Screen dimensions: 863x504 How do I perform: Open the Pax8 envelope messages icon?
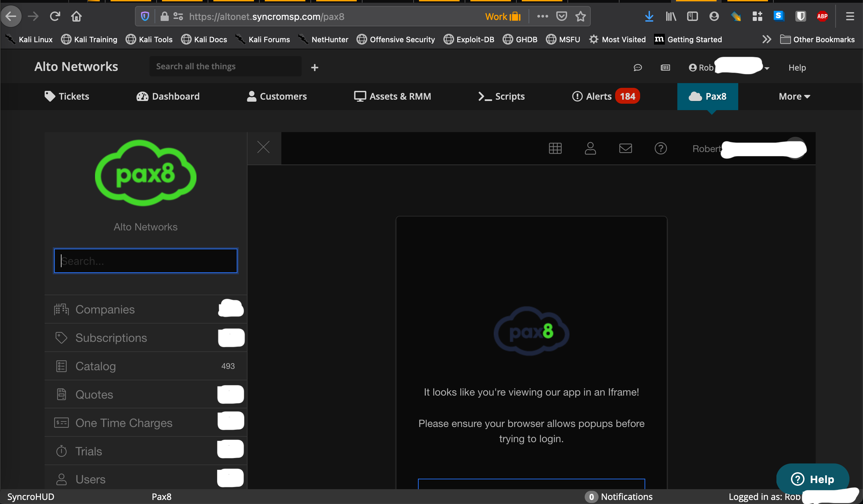625,149
